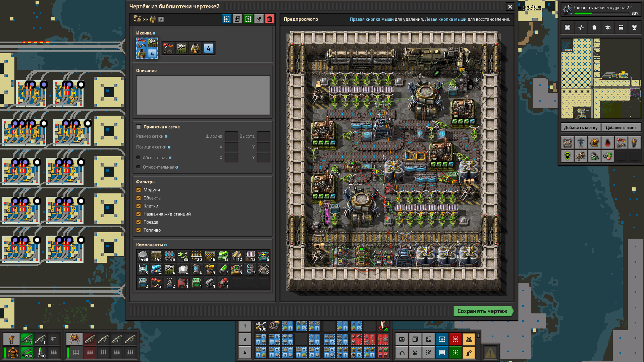Click the red delete blueprint trash icon
Screen dimensions: 644x362
pos(269,19)
